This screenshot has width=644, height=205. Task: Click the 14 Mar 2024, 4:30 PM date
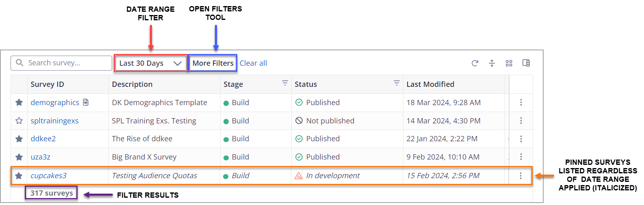click(443, 121)
